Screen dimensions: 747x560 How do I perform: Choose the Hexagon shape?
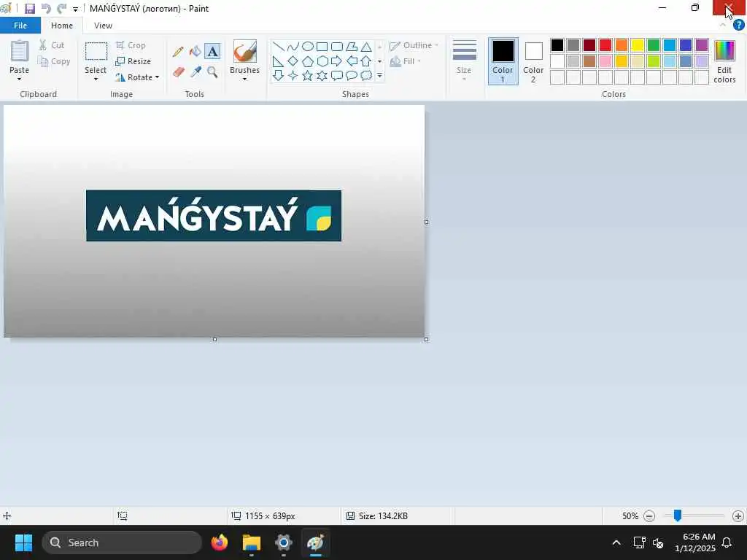322,61
